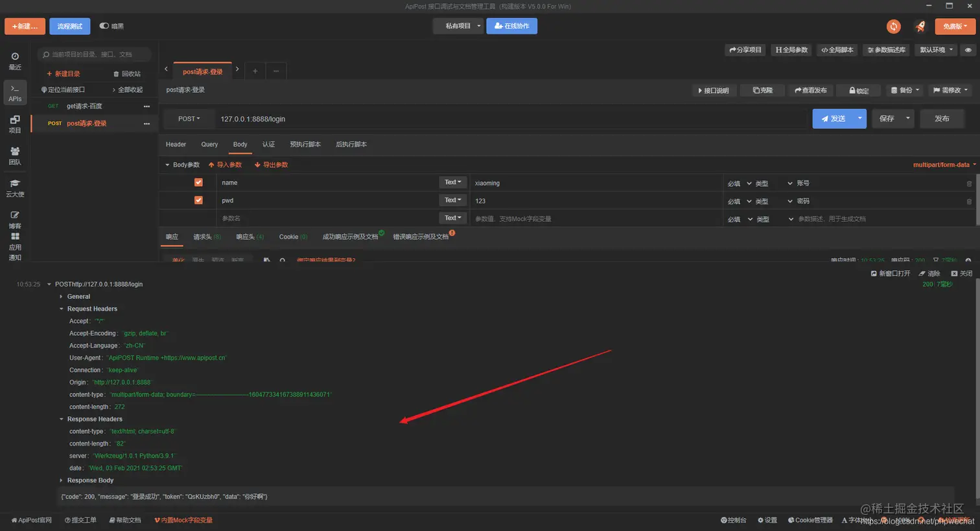Image resolution: width=980 pixels, height=531 pixels.
Task: Click 新窗口打开 in console panel
Action: pos(891,274)
